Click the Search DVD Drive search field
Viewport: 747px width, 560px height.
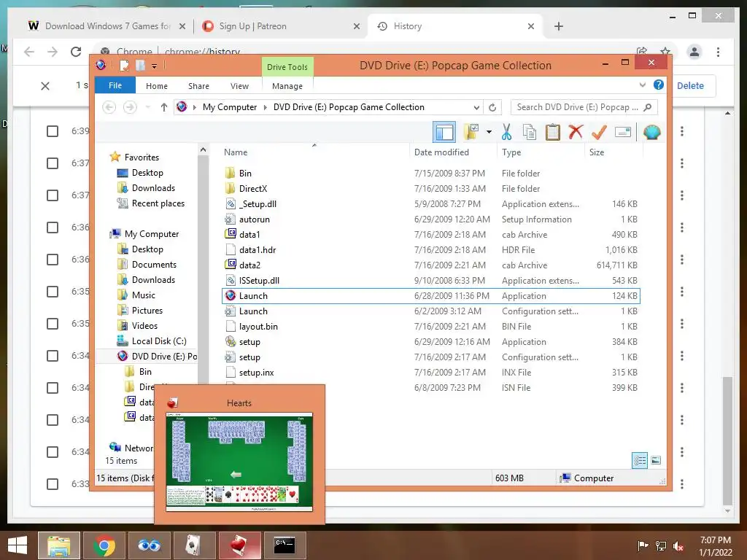click(584, 107)
